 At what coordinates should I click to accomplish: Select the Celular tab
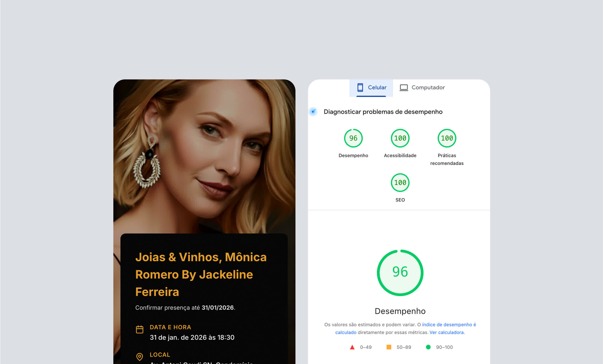[371, 87]
